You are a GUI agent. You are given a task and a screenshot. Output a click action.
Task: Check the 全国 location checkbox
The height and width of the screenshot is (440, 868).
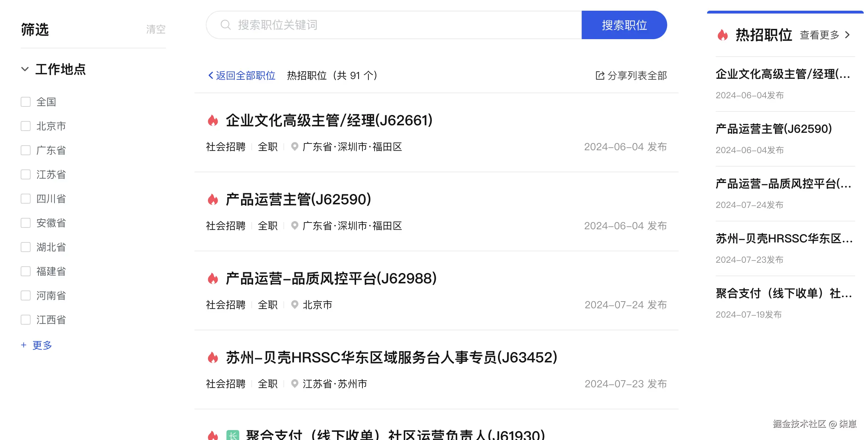[x=26, y=102]
